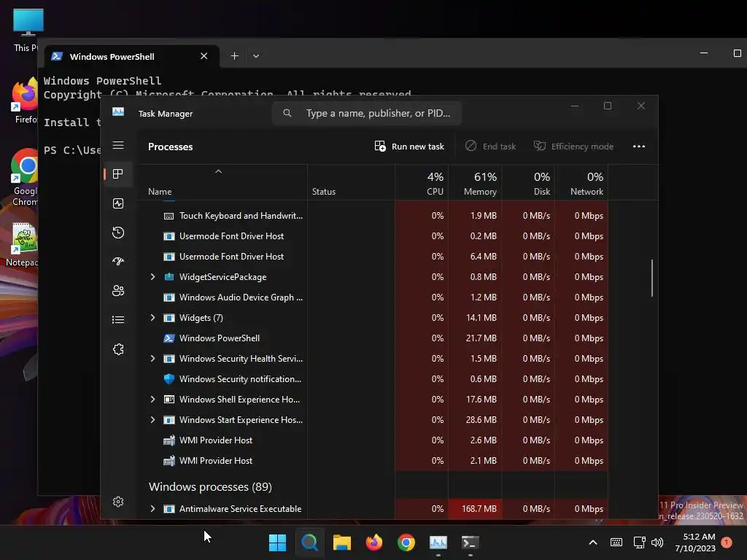747x560 pixels.
Task: Expand Windows Shell Experience Host row
Action: pyautogui.click(x=152, y=399)
